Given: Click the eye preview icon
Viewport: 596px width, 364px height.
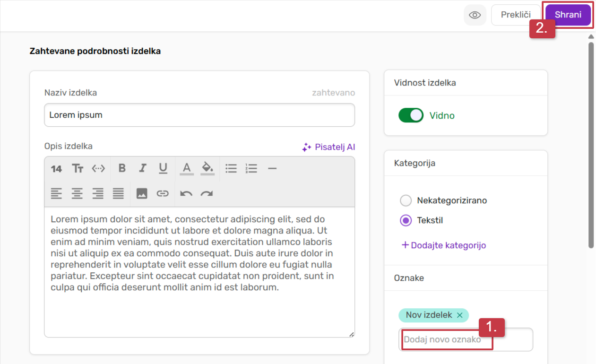Looking at the screenshot, I should click(x=475, y=15).
